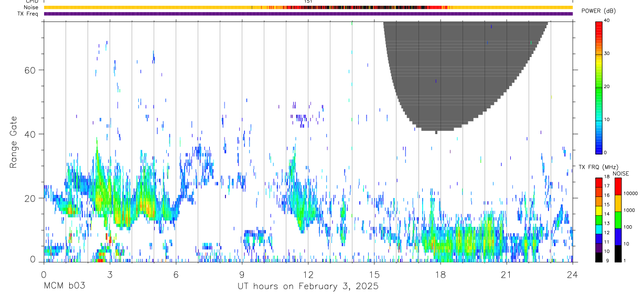Click the 9 tick on UT hours axis
Screen dimensions: 644x297
click(242, 274)
